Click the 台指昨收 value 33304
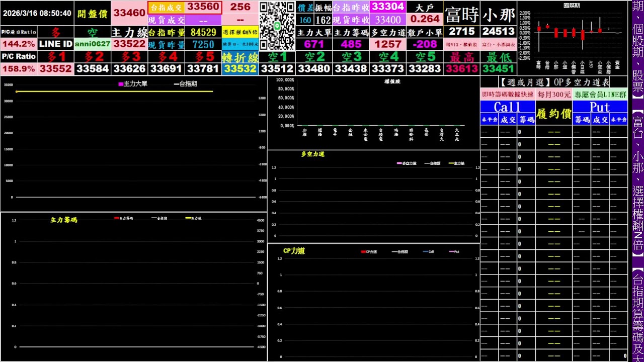The width and height of the screenshot is (644, 362). 388,7
